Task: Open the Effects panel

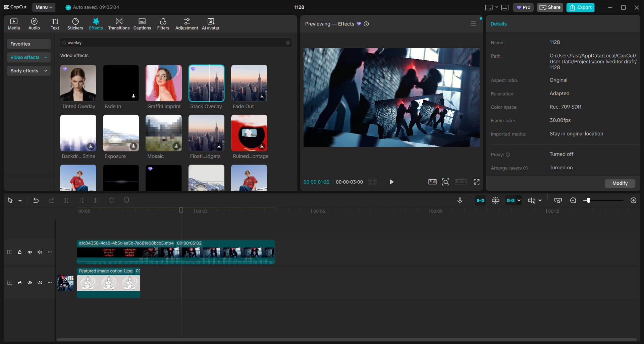Action: coord(96,23)
